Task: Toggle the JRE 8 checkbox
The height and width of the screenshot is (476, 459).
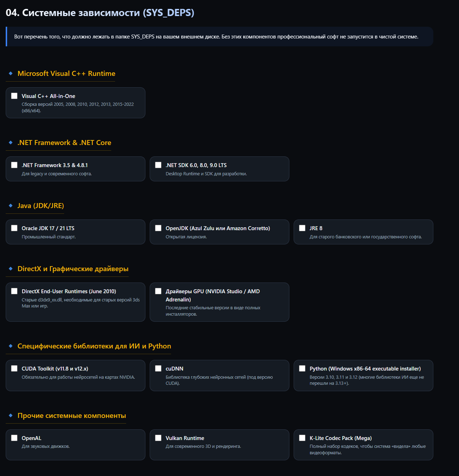Action: click(x=302, y=228)
